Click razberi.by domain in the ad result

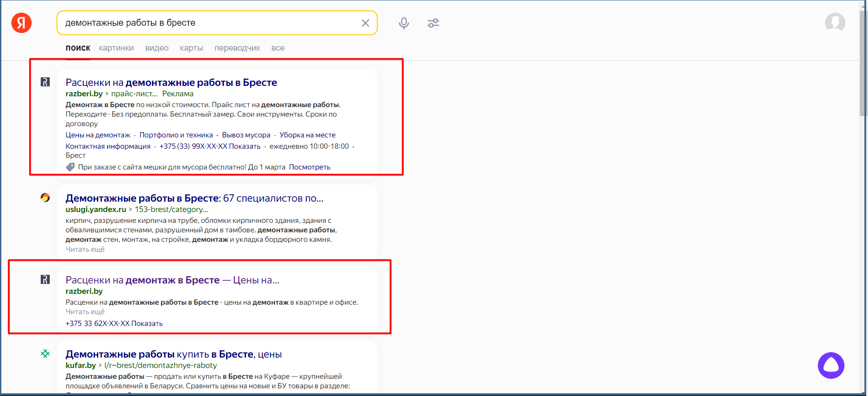[x=84, y=94]
